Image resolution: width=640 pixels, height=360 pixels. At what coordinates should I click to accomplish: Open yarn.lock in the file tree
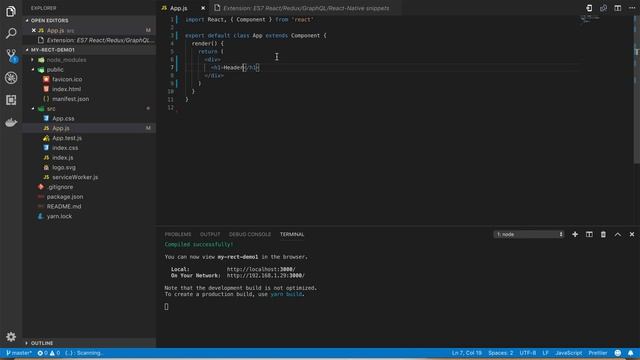(x=59, y=217)
